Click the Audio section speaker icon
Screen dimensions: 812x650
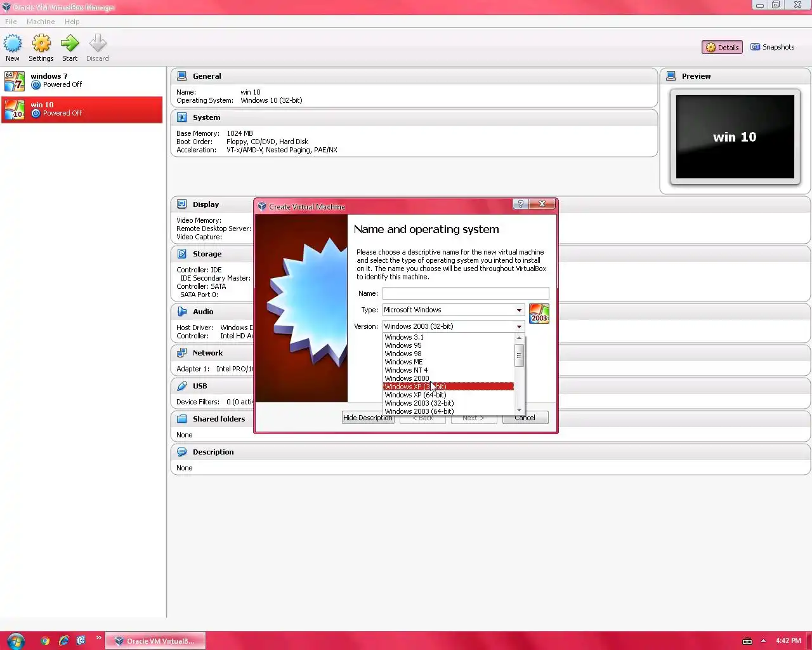point(182,312)
